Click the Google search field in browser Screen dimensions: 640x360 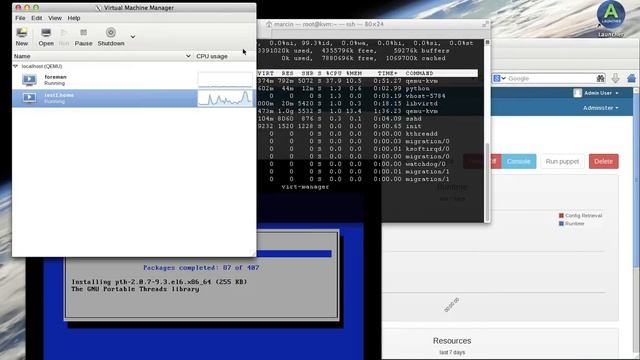[x=551, y=78]
